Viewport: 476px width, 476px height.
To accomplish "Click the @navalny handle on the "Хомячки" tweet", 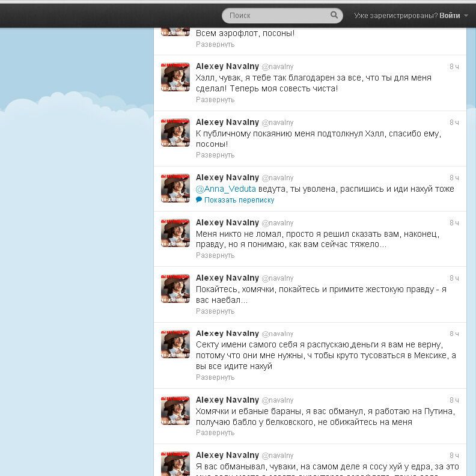I will coord(278,400).
